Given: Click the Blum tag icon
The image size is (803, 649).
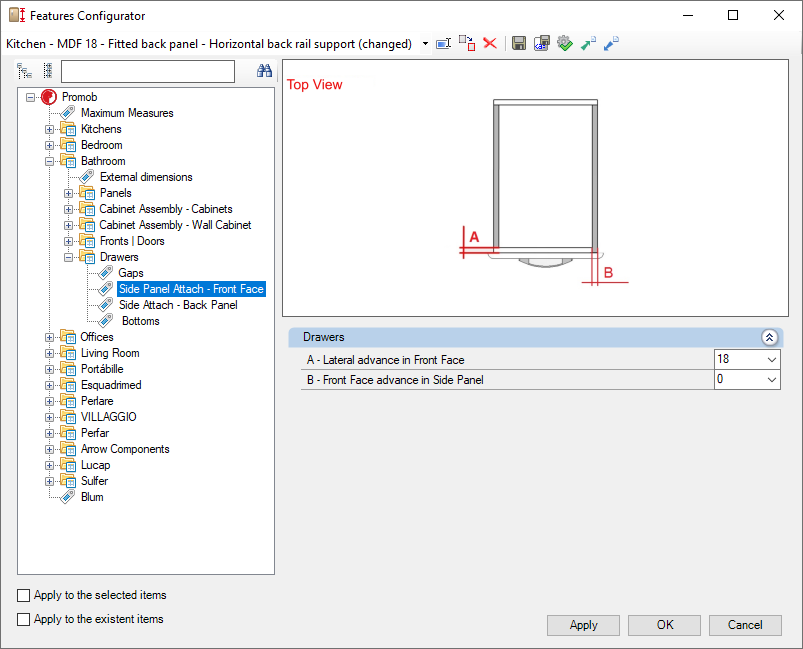Looking at the screenshot, I should click(x=68, y=497).
